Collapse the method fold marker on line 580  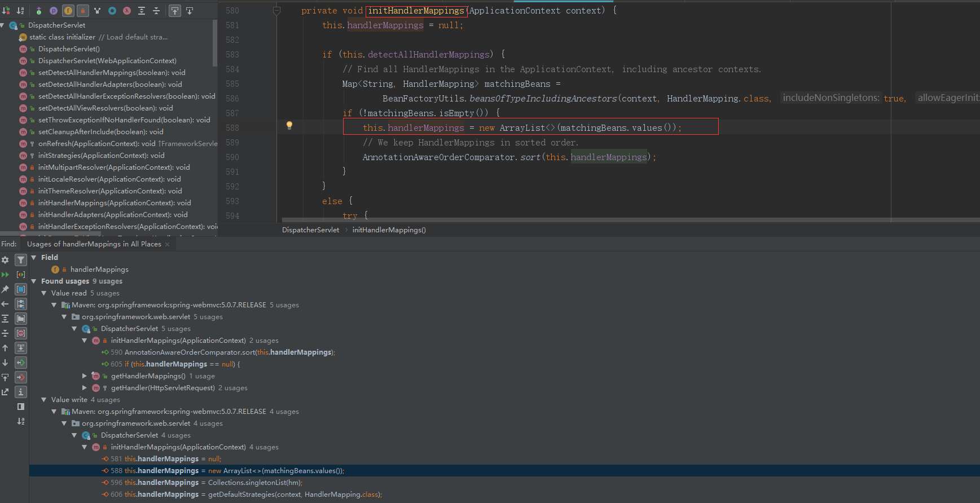pos(276,11)
